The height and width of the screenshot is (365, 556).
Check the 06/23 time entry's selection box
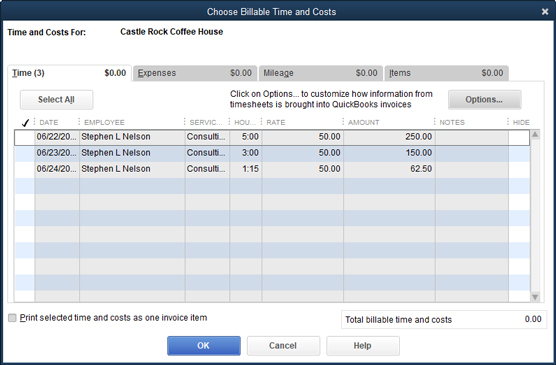click(x=25, y=153)
